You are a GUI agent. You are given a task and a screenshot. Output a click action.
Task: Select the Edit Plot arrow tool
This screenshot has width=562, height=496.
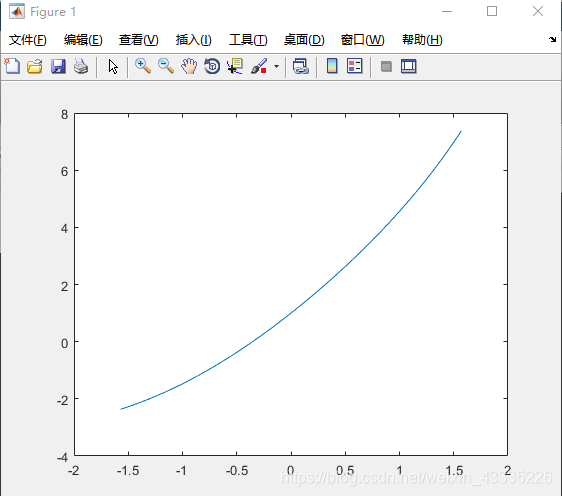coord(113,67)
